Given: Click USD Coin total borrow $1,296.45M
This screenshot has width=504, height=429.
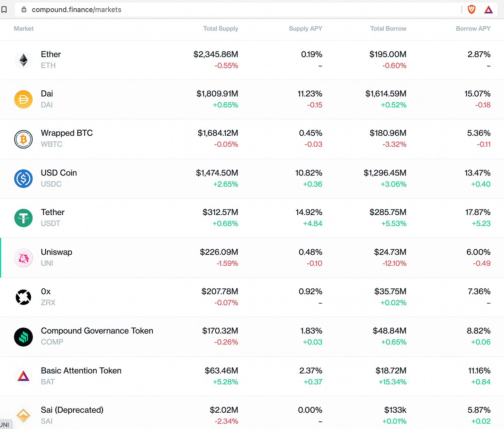Looking at the screenshot, I should (385, 173).
